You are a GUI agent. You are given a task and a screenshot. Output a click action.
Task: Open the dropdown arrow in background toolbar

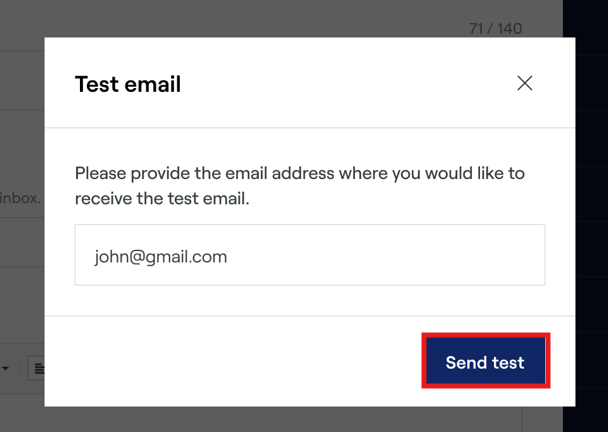(5, 369)
